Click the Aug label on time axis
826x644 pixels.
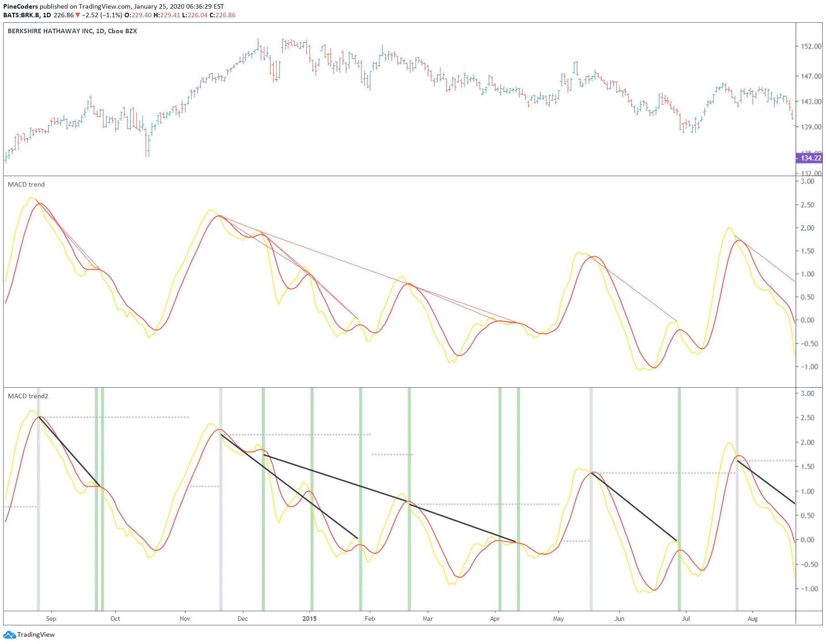click(x=753, y=619)
